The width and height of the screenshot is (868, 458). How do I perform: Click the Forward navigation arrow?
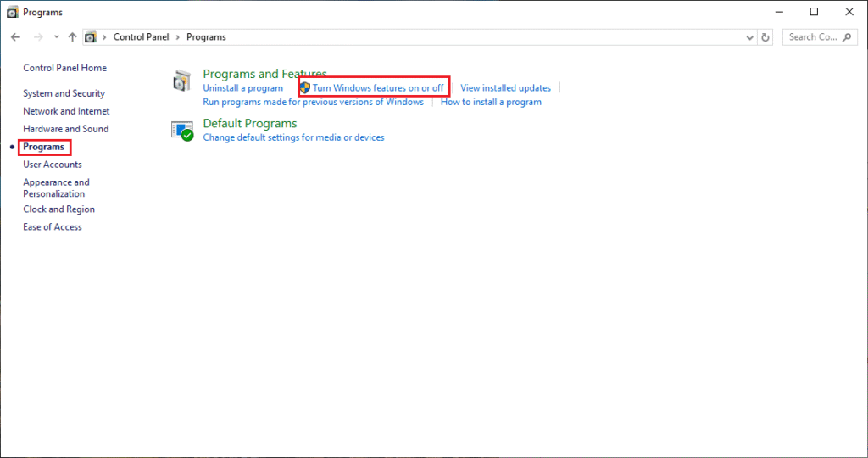[x=38, y=37]
